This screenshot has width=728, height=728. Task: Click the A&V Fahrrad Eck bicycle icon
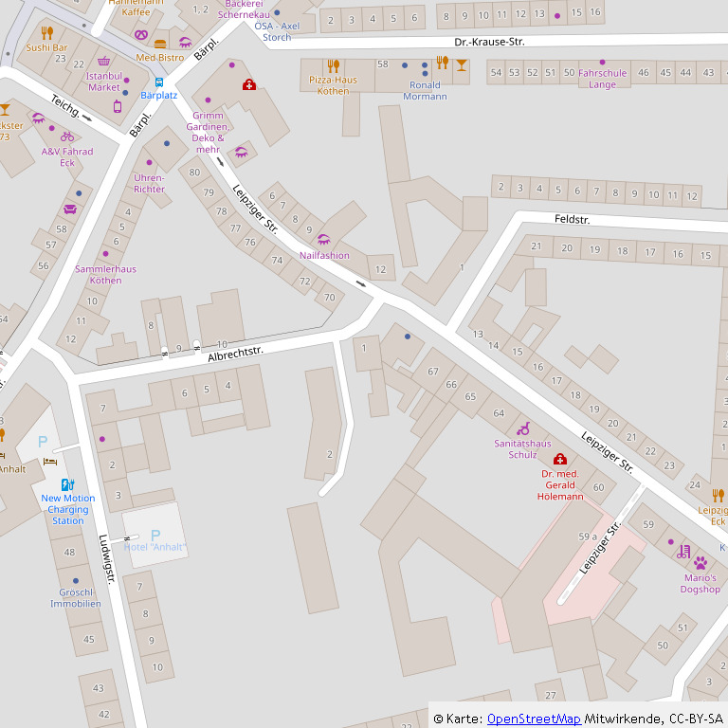tap(67, 136)
